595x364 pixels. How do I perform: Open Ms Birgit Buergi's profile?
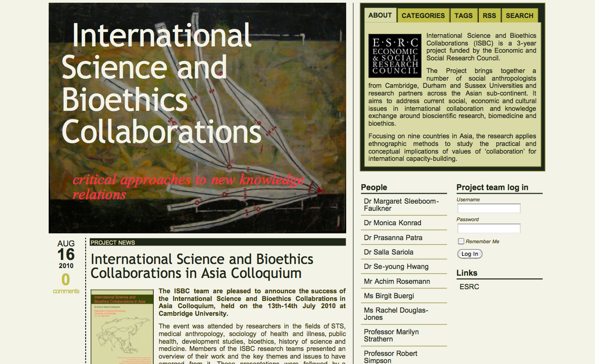point(389,296)
